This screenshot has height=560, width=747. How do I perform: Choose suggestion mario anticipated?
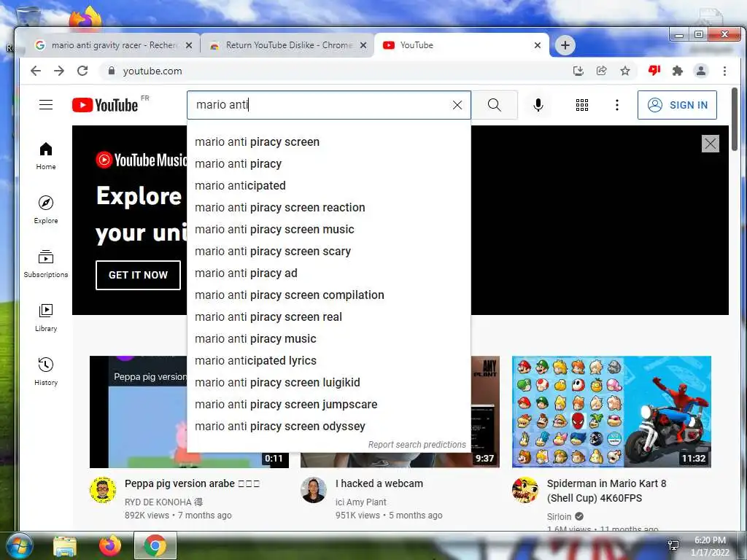coord(329,186)
